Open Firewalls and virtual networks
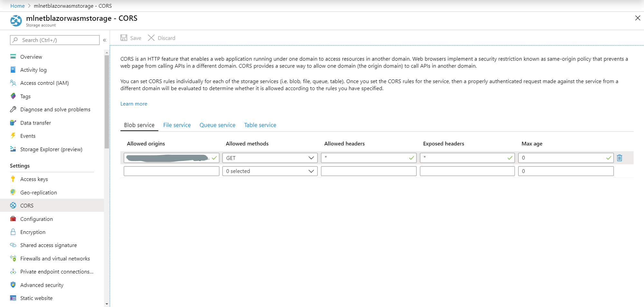 pyautogui.click(x=55, y=258)
